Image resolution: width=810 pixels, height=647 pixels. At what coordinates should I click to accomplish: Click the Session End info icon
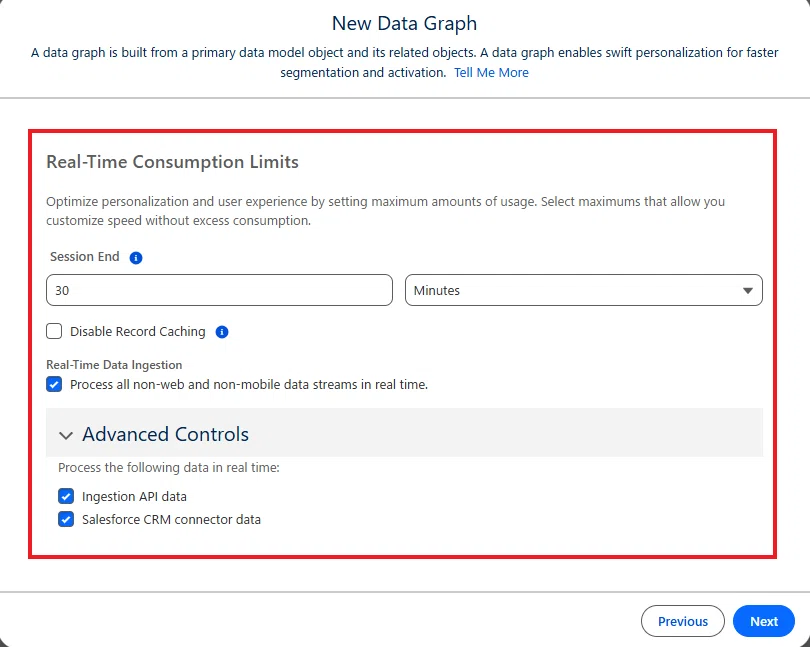(x=136, y=258)
